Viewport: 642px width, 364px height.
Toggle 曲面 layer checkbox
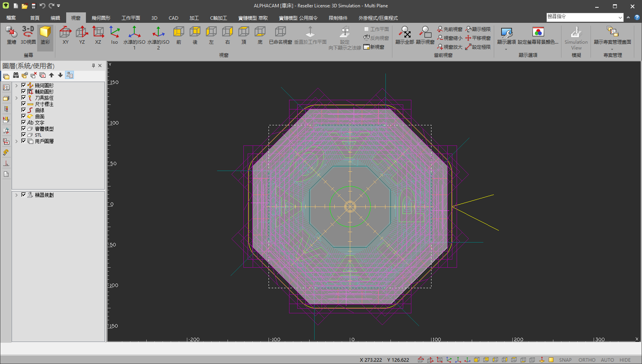click(24, 116)
